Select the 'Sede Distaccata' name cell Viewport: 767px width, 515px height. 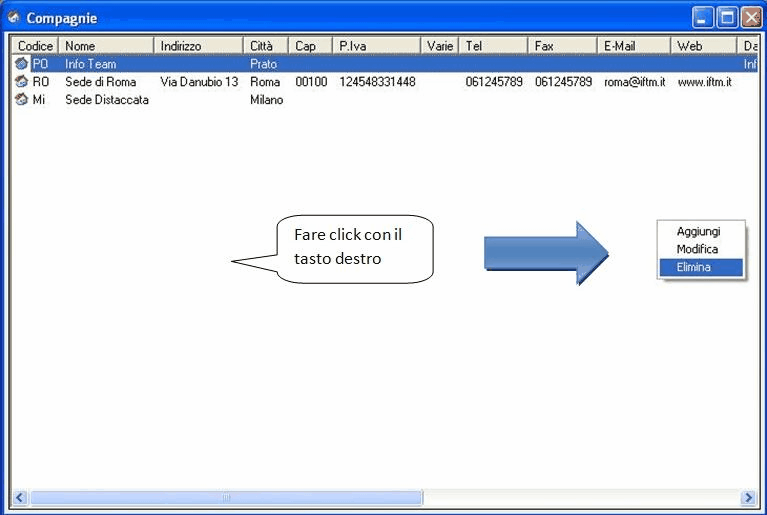[x=107, y=99]
